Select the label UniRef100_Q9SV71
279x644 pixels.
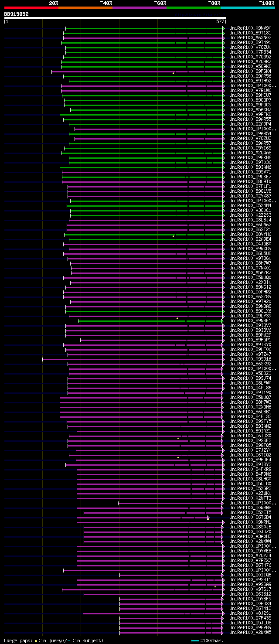[250, 172]
